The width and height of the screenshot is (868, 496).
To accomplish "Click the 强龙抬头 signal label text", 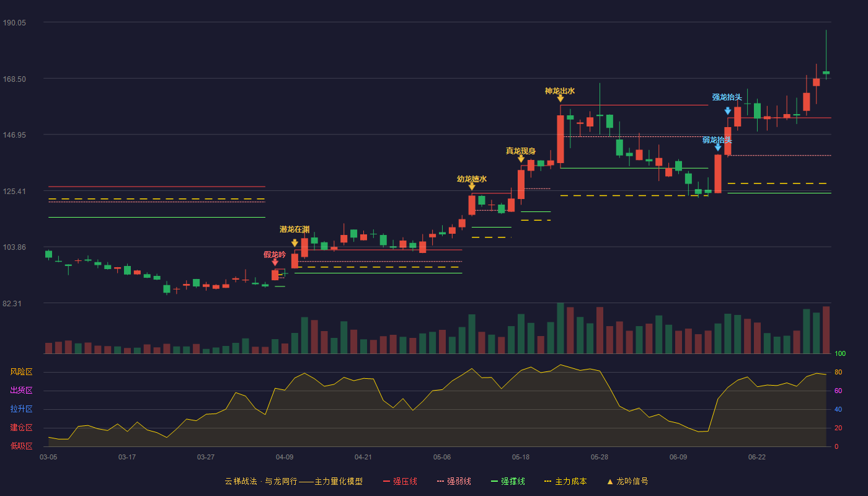I will click(727, 97).
